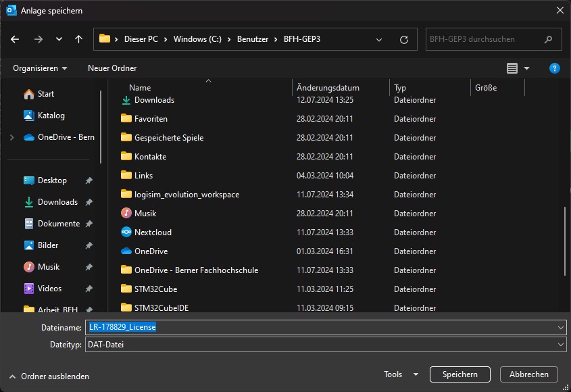
Task: Change the view layout icon
Action: 512,68
